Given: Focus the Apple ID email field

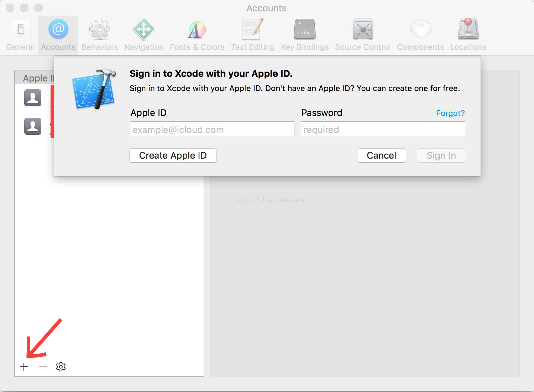Looking at the screenshot, I should pos(212,129).
